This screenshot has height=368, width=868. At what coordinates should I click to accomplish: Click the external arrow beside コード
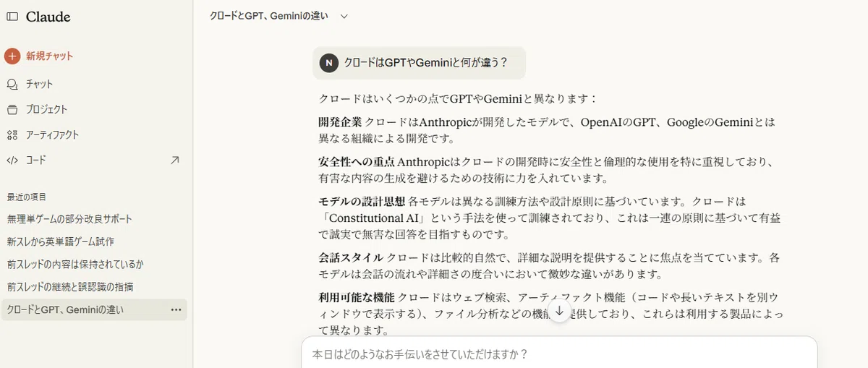click(174, 160)
